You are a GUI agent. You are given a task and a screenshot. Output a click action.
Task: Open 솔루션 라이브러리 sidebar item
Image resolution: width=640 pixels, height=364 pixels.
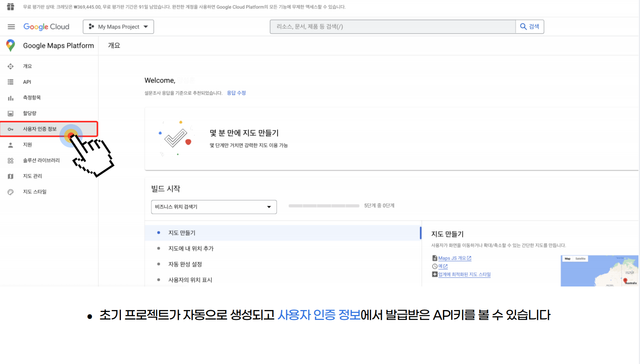[41, 160]
